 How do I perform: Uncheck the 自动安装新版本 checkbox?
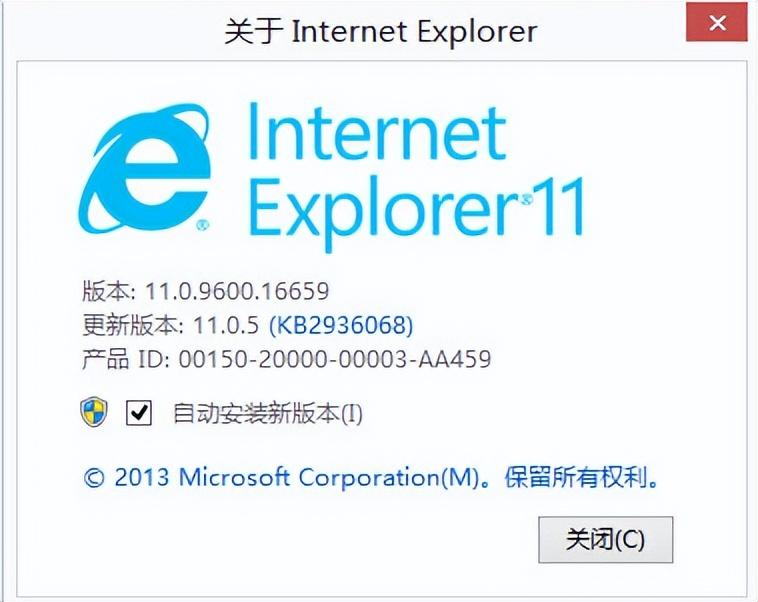(139, 412)
